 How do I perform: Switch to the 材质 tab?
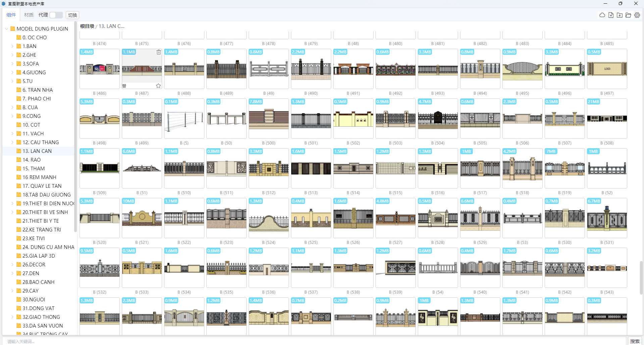(29, 15)
